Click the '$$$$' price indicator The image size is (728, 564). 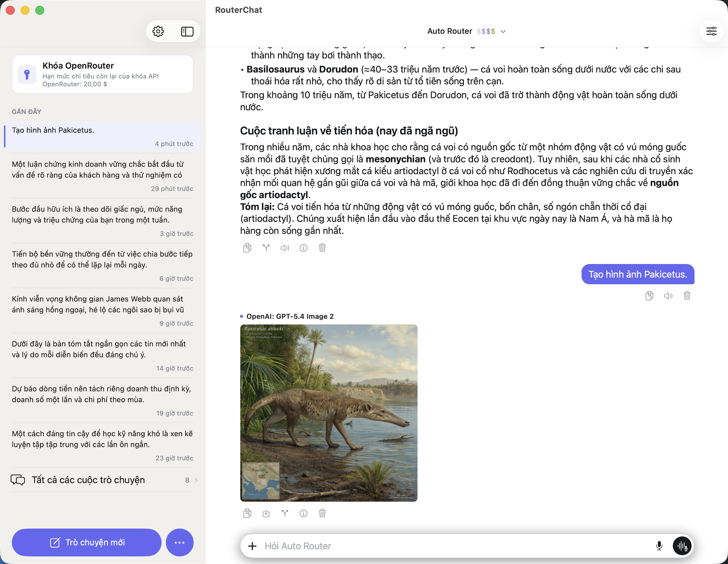click(486, 31)
